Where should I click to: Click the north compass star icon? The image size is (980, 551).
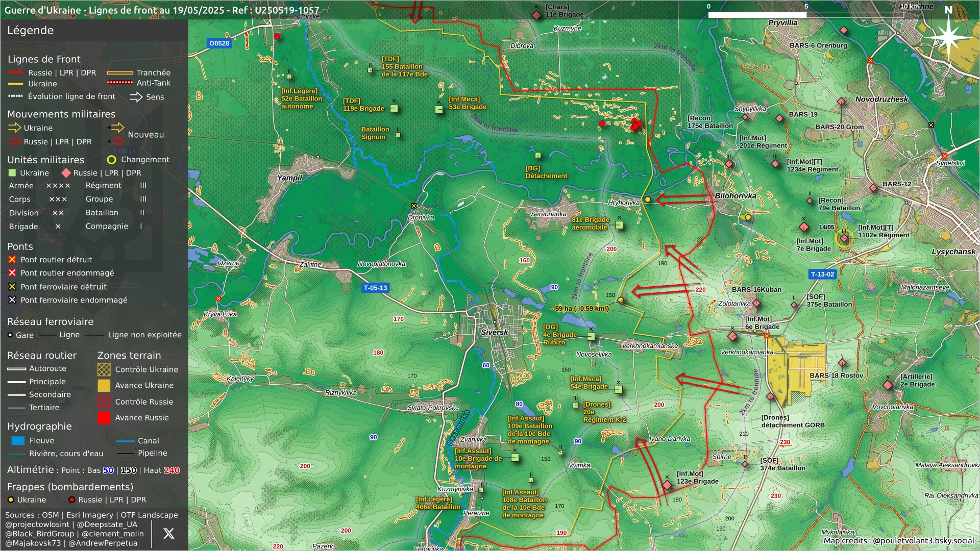click(x=948, y=37)
